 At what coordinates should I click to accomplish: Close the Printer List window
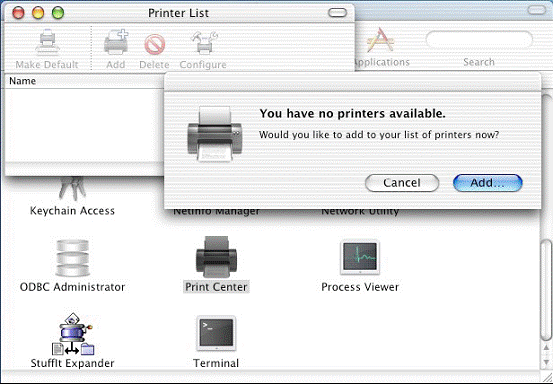18,13
